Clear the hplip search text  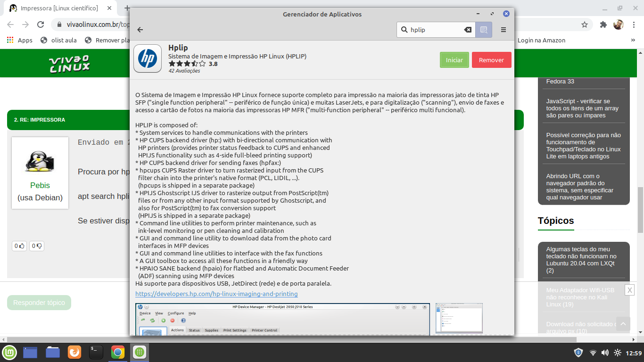pos(468,30)
